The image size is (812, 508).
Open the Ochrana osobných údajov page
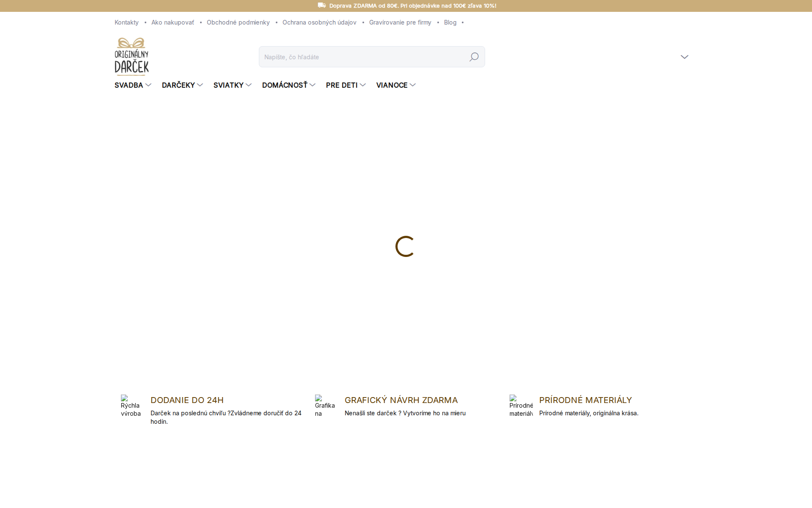(319, 22)
